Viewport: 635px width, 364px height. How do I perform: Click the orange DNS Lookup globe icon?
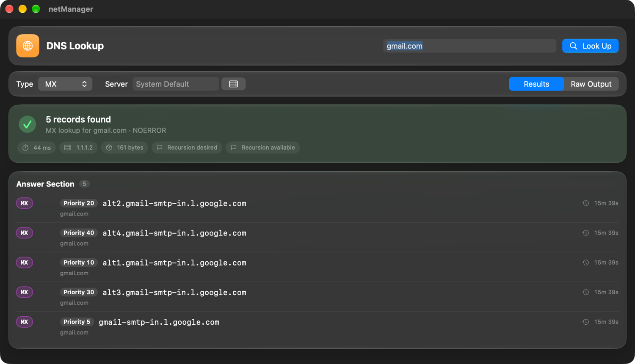click(28, 46)
